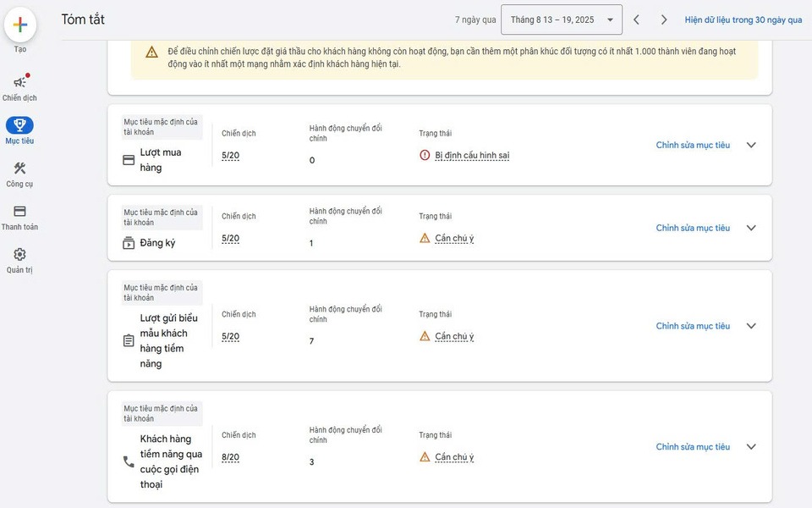This screenshot has width=812, height=508.
Task: Go to previous date range arrow
Action: click(x=637, y=19)
